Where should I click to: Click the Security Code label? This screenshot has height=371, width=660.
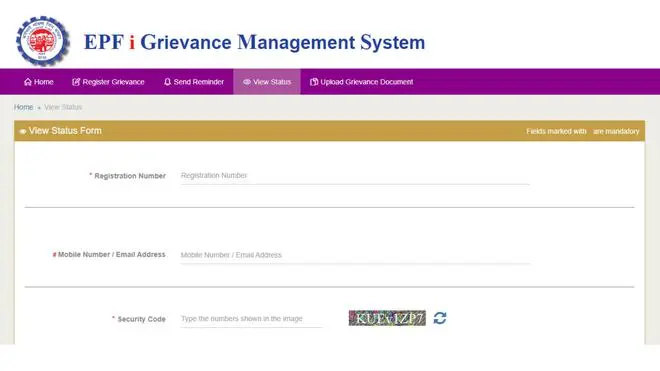coord(139,319)
